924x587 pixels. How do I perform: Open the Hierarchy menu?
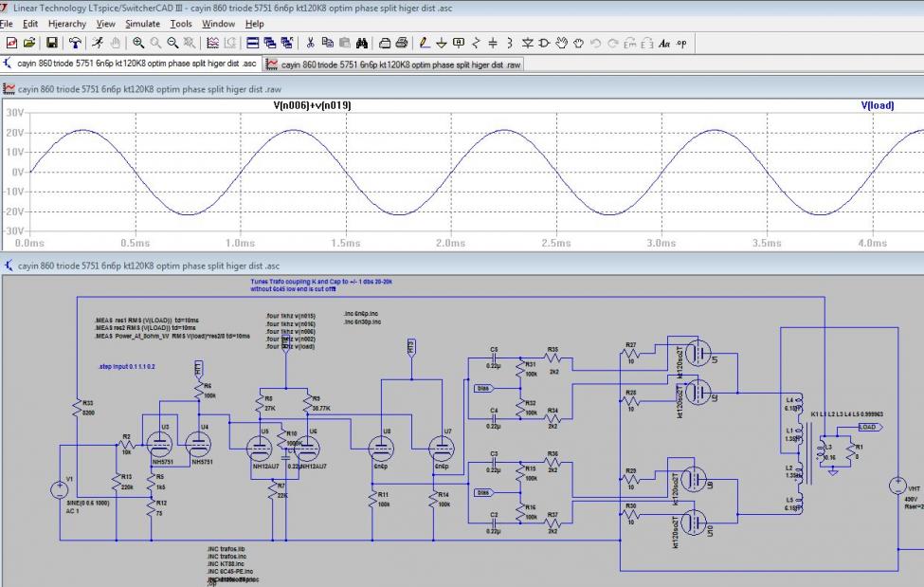tap(67, 24)
